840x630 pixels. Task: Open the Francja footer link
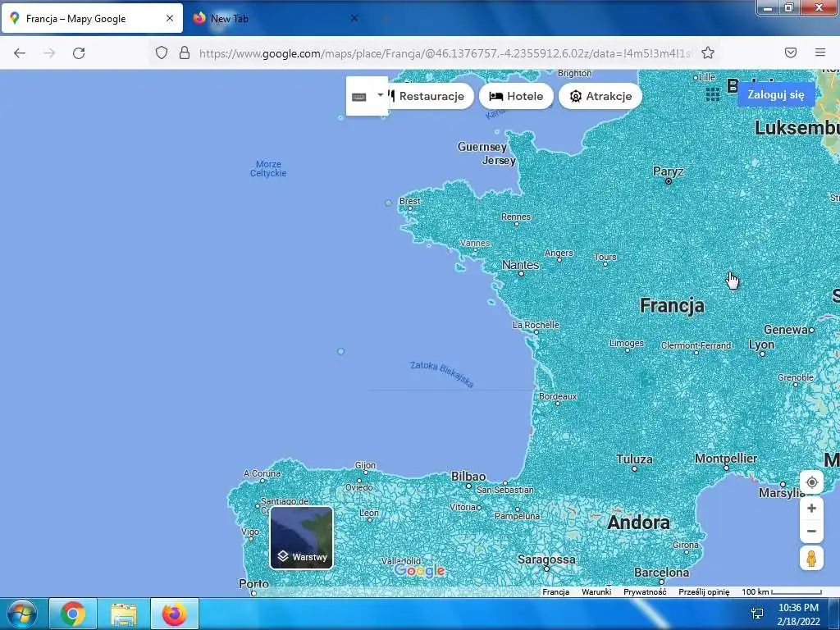pyautogui.click(x=555, y=592)
